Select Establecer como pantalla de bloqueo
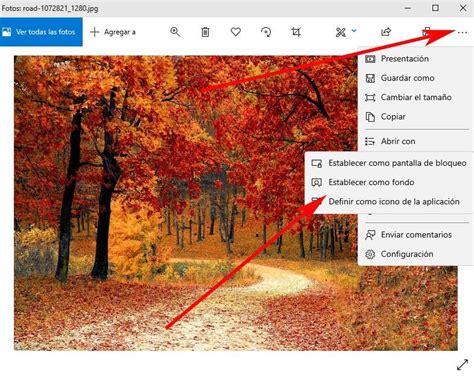Screen dimensions: 474x378 pos(389,163)
